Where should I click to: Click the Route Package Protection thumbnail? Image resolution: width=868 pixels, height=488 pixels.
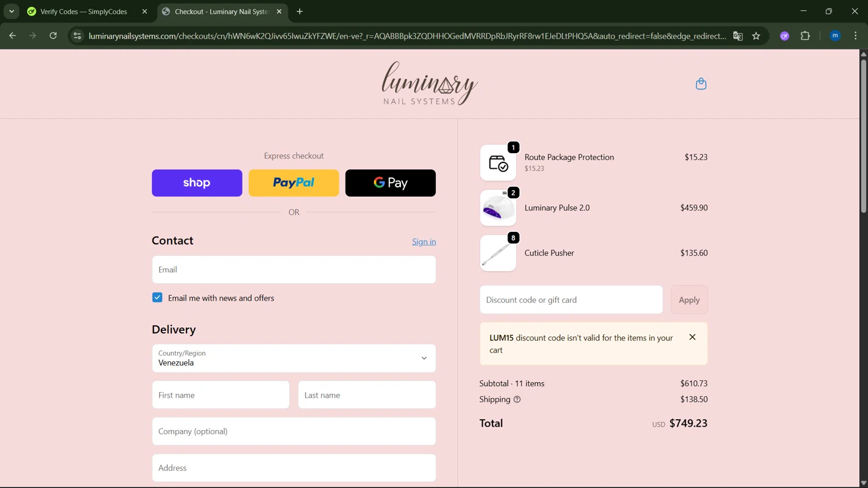pyautogui.click(x=498, y=162)
